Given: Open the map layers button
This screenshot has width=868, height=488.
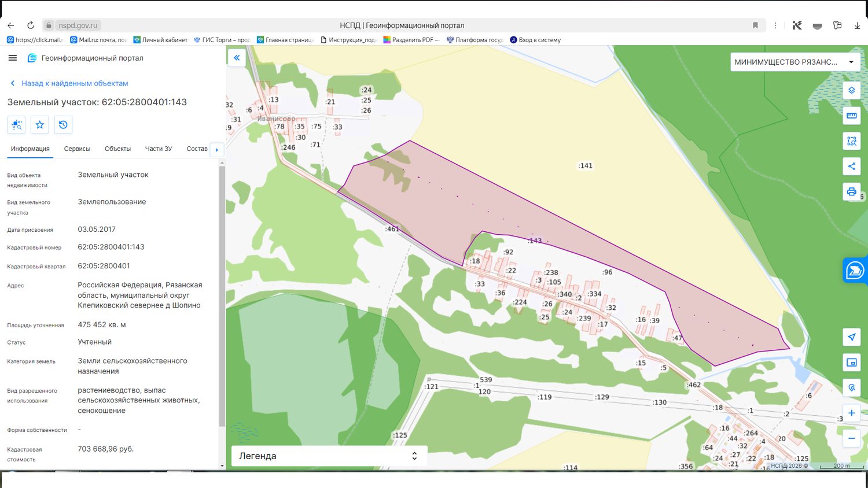Looking at the screenshot, I should [x=852, y=90].
